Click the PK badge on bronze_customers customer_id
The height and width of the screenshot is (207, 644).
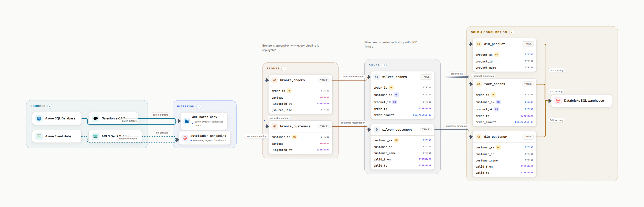coord(294,137)
